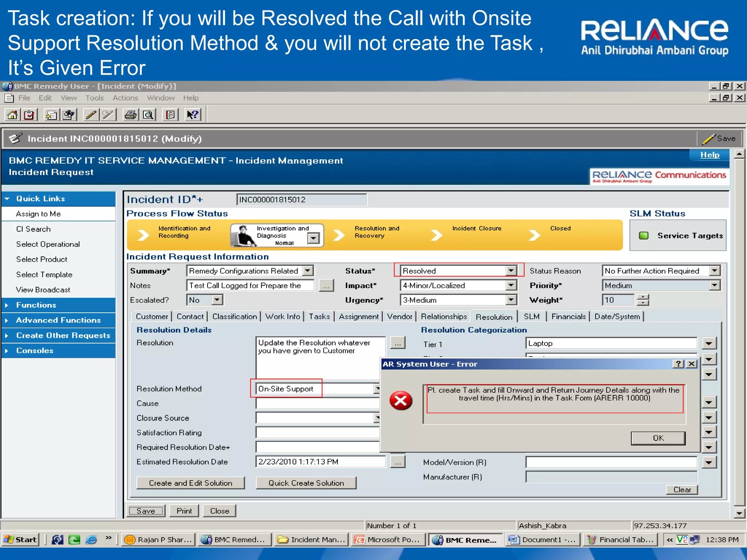Open the Escalated? dropdown
747x560 pixels.
click(x=217, y=300)
